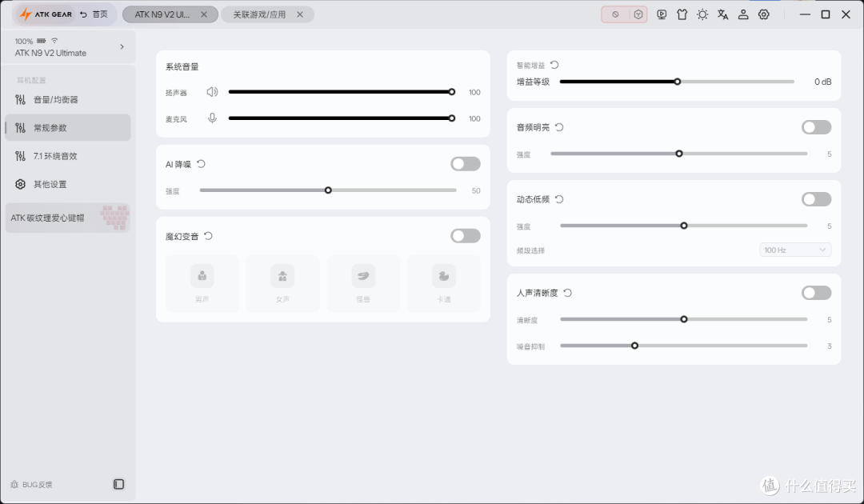Screen dimensions: 864x504
Task: Open the 100 Hz 频段选择 dropdown
Action: click(x=795, y=250)
